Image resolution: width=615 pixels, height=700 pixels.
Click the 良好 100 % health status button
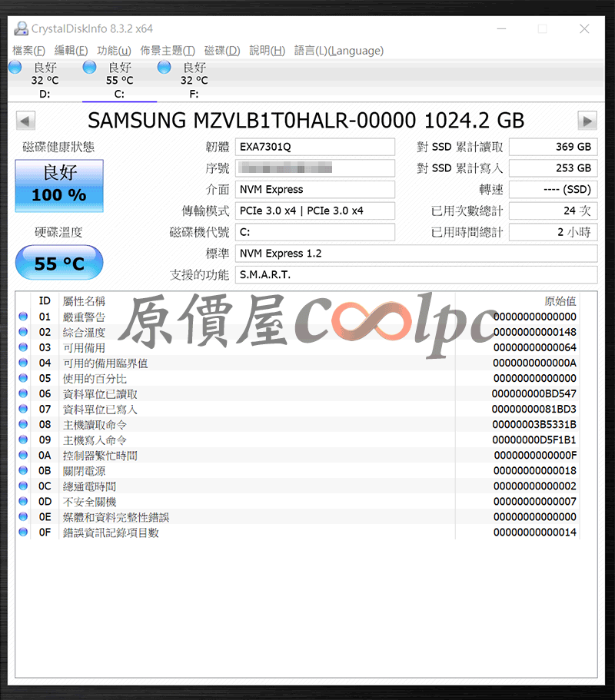59,186
